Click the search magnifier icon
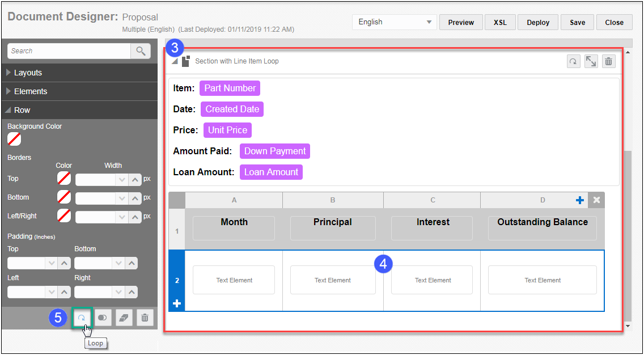The height and width of the screenshot is (355, 644). click(x=141, y=51)
